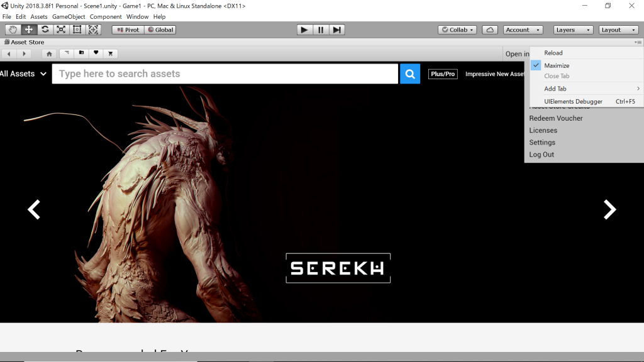644x362 pixels.
Task: Select the Scale tool
Action: coord(61,30)
